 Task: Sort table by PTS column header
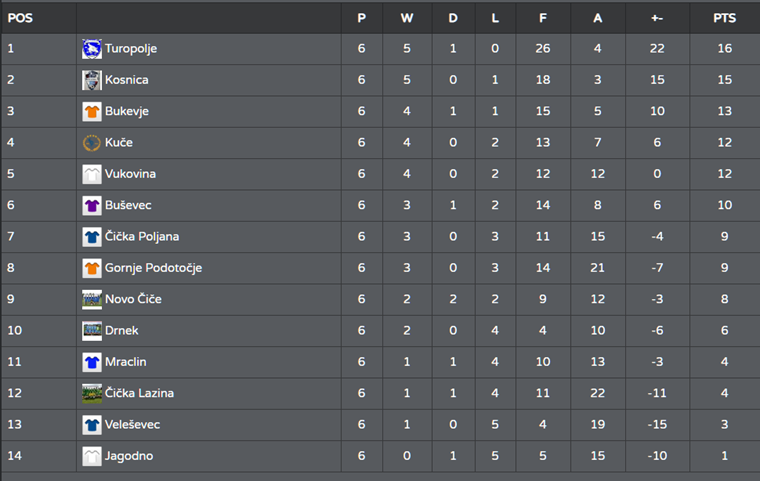click(x=725, y=18)
